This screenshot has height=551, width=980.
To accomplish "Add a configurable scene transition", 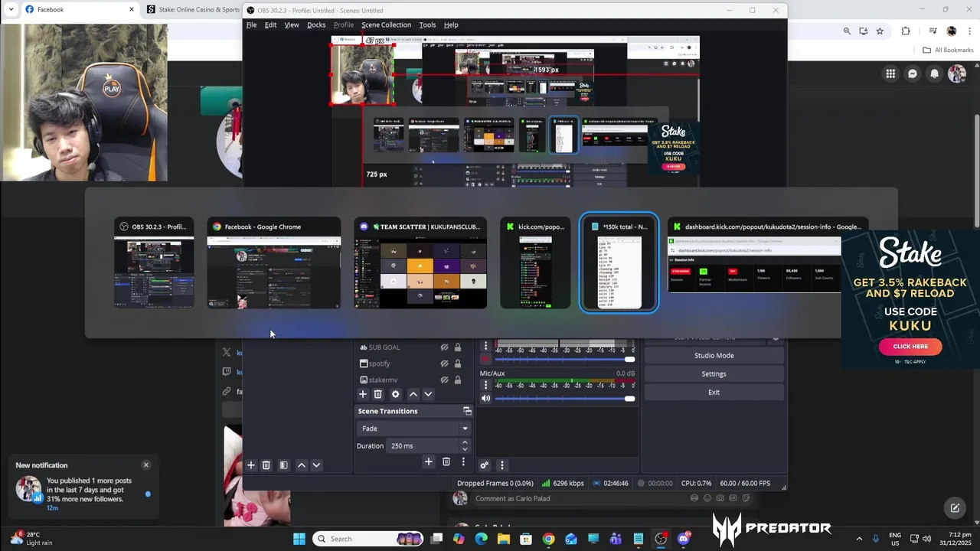I will coord(429,461).
